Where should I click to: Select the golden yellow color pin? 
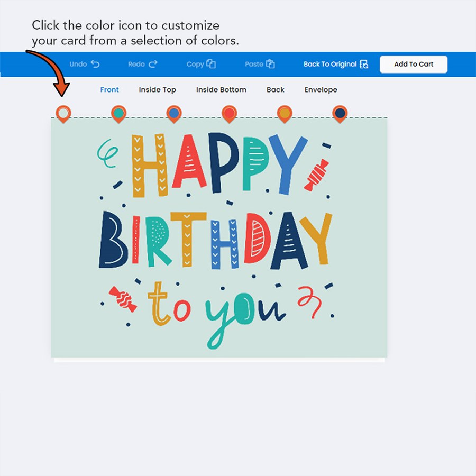click(x=285, y=113)
